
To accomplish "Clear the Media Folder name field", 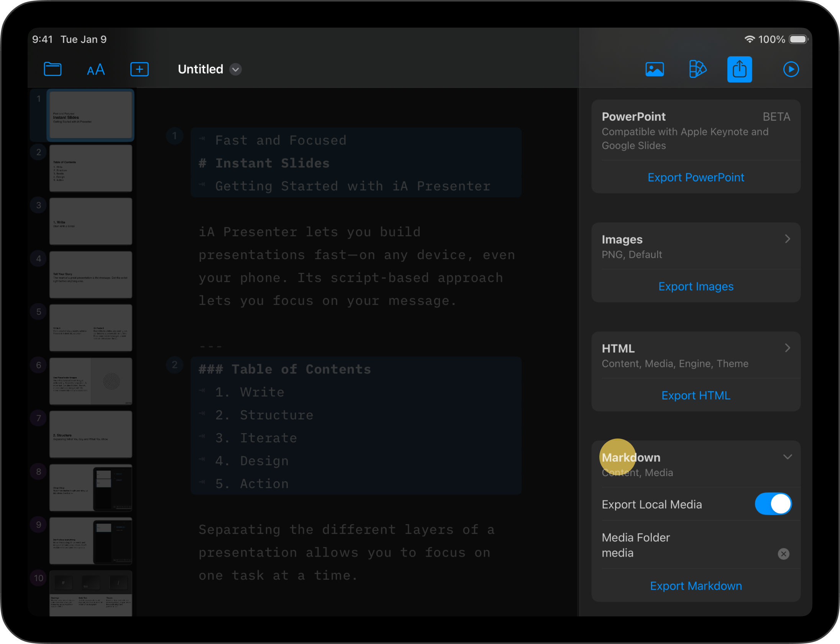I will pos(783,554).
